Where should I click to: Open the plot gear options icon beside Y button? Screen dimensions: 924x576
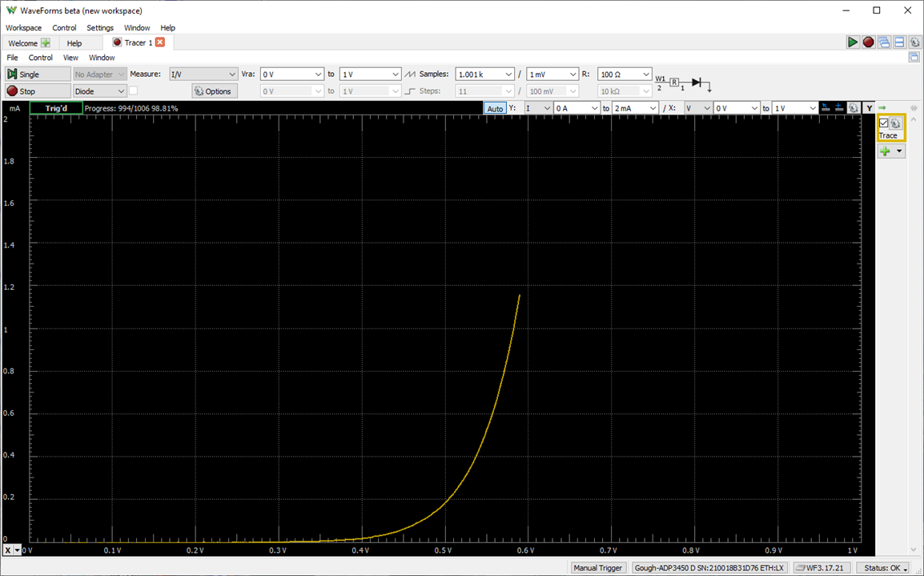point(854,108)
